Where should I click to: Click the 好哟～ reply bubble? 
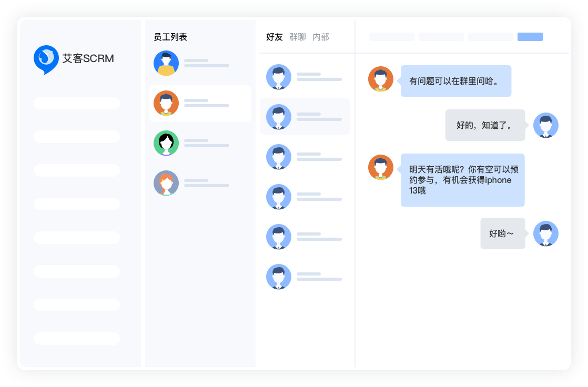502,233
